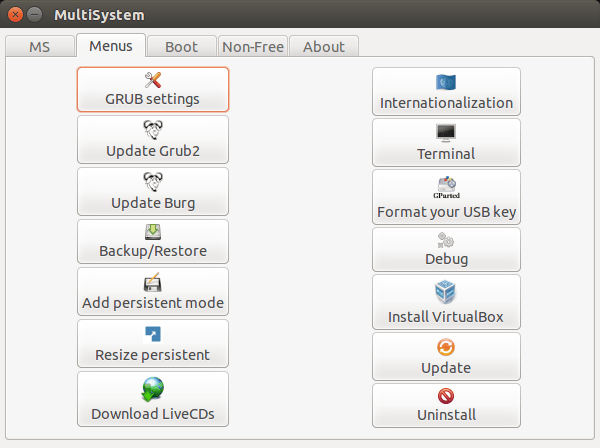The width and height of the screenshot is (600, 448).
Task: Click the orange Update refresh icon
Action: point(446,347)
